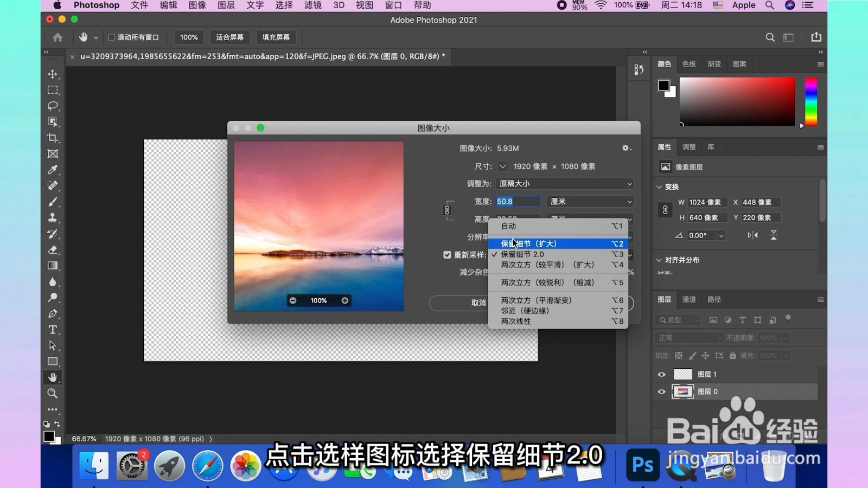Select the Move tool in the toolbar

(x=53, y=74)
